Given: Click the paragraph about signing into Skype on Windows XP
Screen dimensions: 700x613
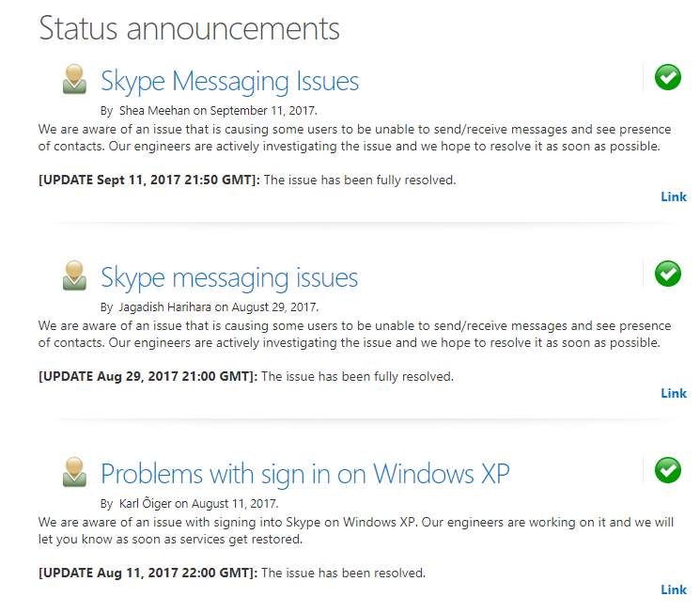Looking at the screenshot, I should (356, 531).
